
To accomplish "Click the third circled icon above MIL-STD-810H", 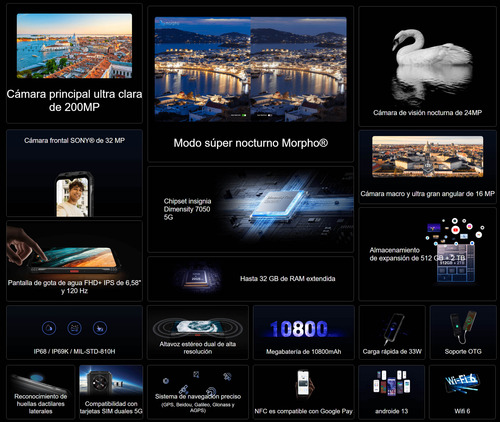I will coord(100,328).
